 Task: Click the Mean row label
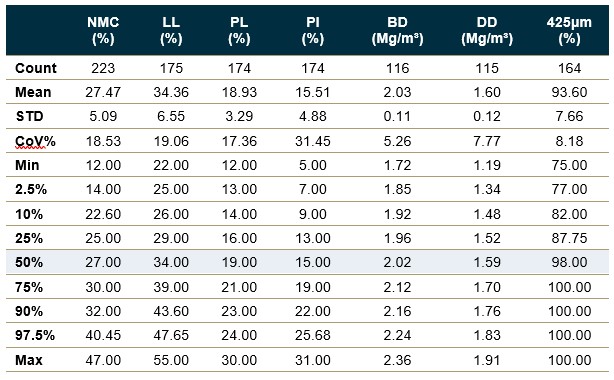click(x=33, y=92)
